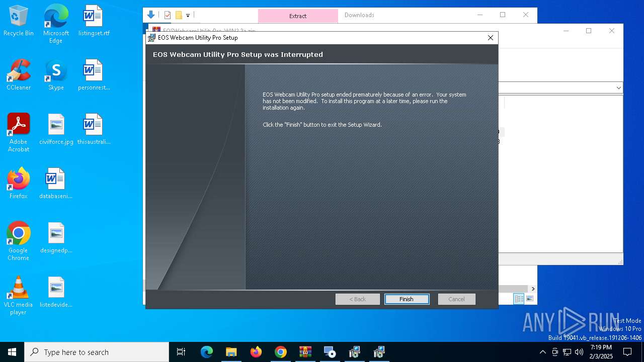Launch Skype from desktop
644x362 pixels.
click(x=56, y=75)
